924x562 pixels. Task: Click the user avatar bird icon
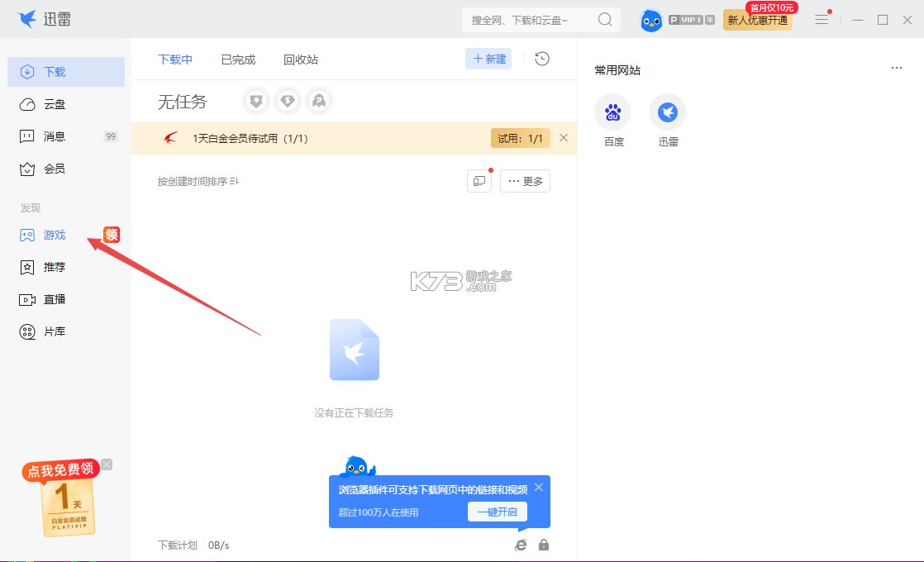[651, 21]
